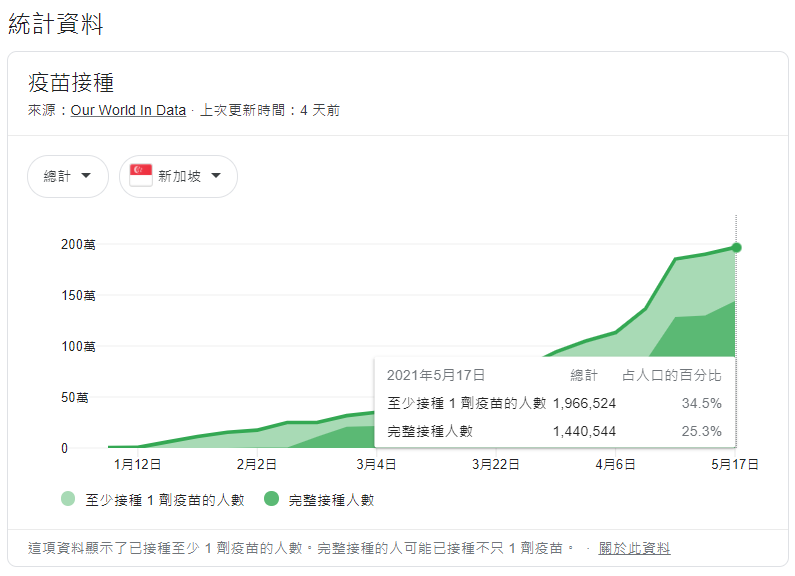Image resolution: width=795 pixels, height=576 pixels.
Task: Click the data point marker at May 17
Action: tap(736, 247)
